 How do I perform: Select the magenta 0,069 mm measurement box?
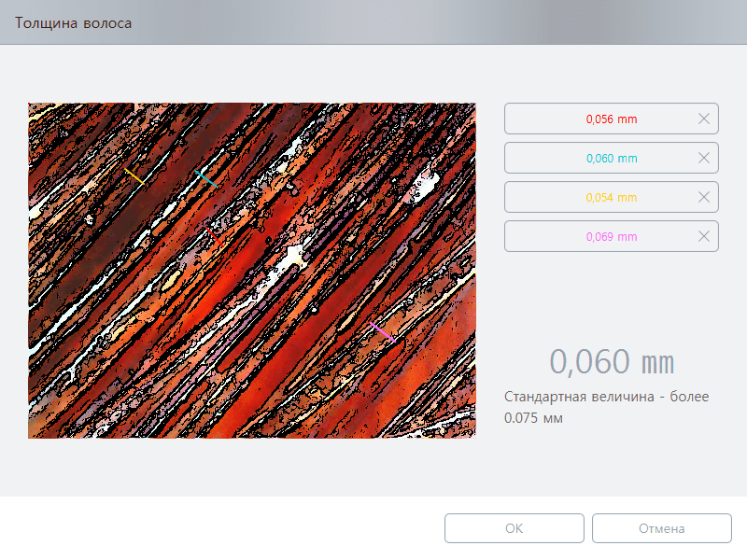pos(612,236)
